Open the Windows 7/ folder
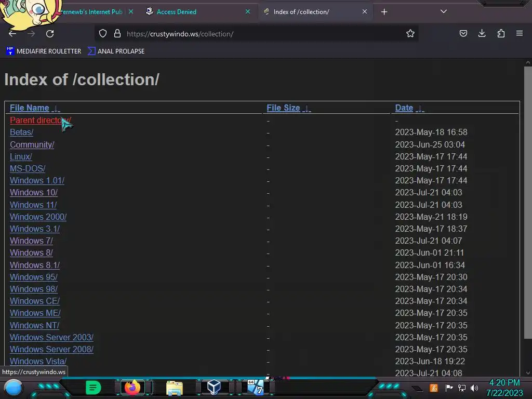The width and height of the screenshot is (532, 399). 31,241
